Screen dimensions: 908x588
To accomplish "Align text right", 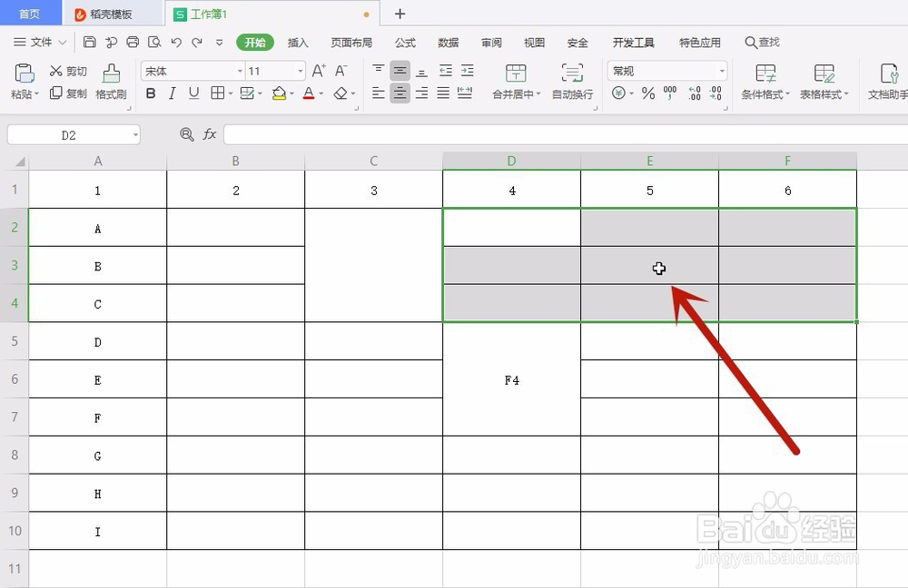I will click(421, 93).
